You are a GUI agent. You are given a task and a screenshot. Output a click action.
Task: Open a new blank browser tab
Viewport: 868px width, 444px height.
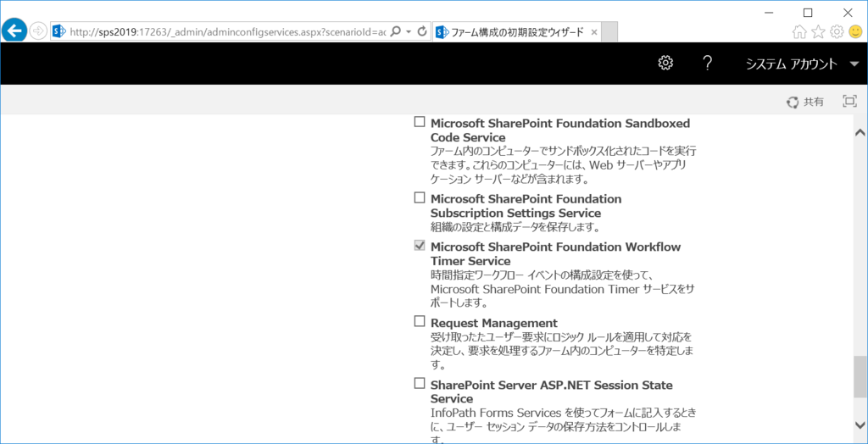609,32
